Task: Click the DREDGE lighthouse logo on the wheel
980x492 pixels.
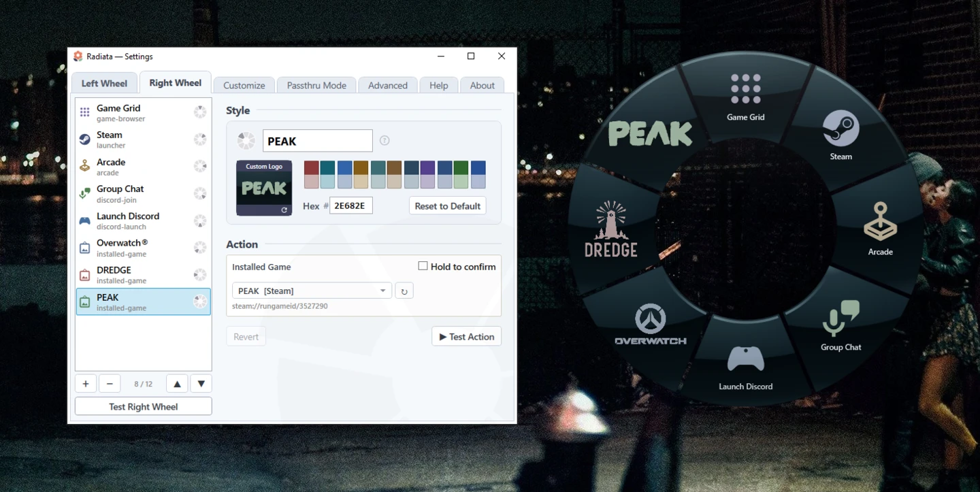Action: [x=611, y=229]
